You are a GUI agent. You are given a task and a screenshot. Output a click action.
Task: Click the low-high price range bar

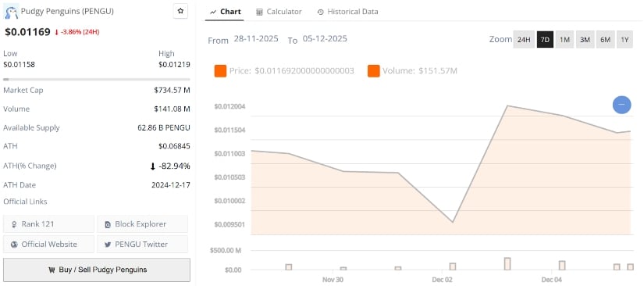click(97, 79)
